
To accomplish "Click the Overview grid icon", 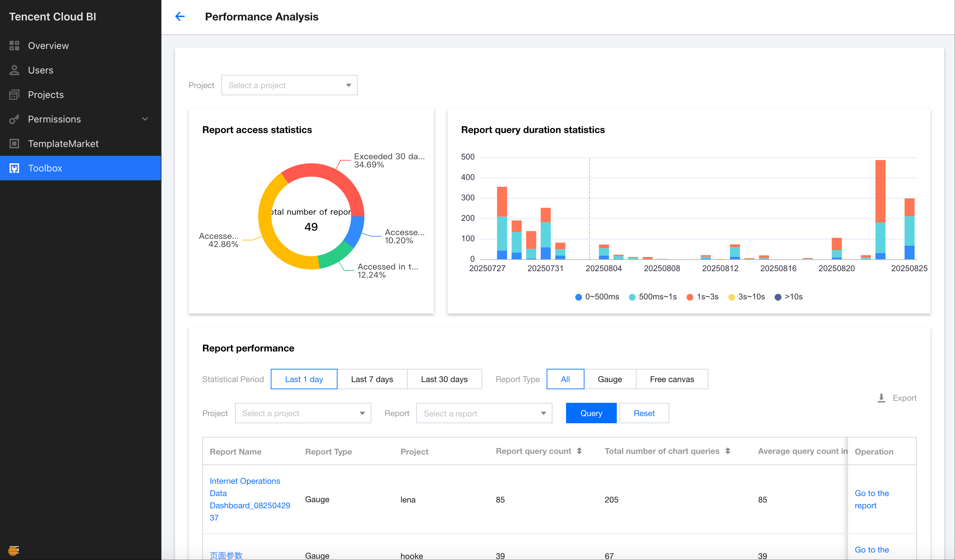I will 14,46.
